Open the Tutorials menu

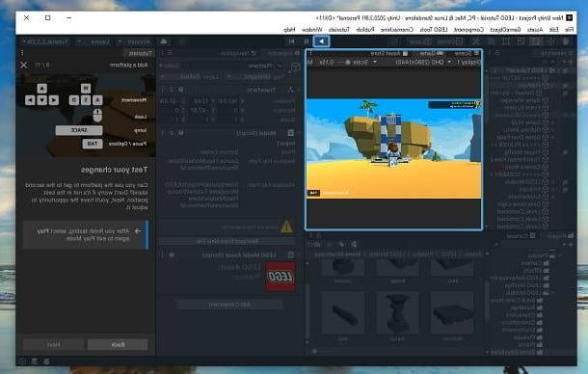[339, 29]
